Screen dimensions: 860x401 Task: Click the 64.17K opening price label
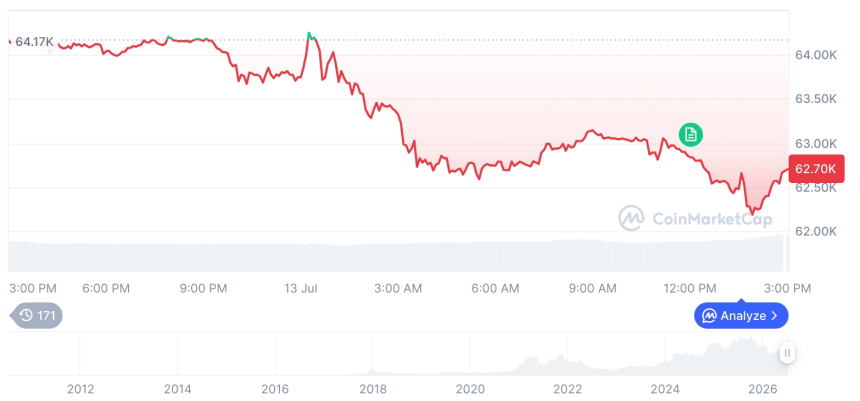click(34, 42)
